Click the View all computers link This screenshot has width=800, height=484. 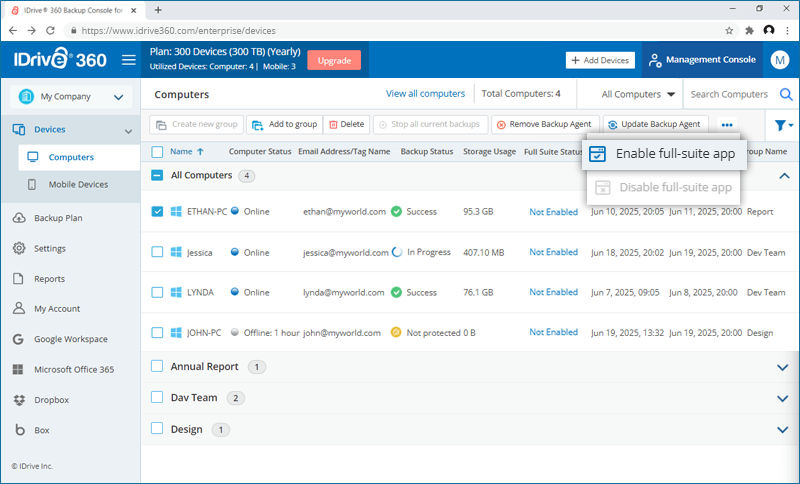(425, 94)
